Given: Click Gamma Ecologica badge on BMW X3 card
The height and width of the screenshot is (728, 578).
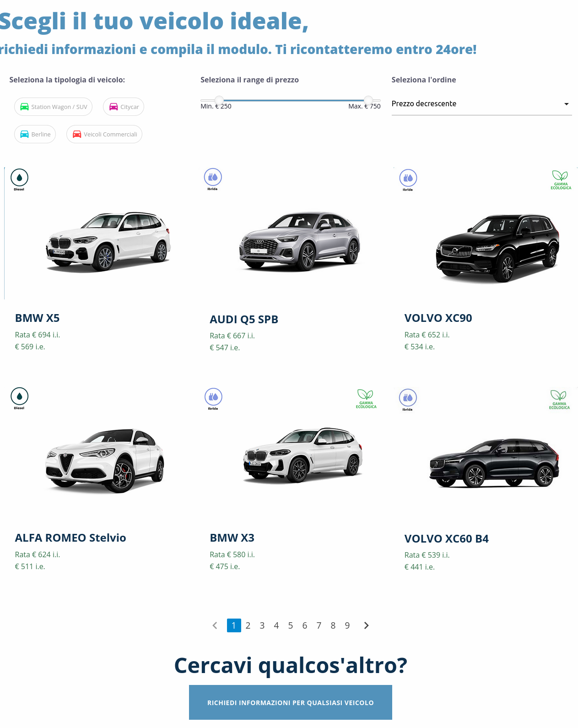Looking at the screenshot, I should 366,399.
